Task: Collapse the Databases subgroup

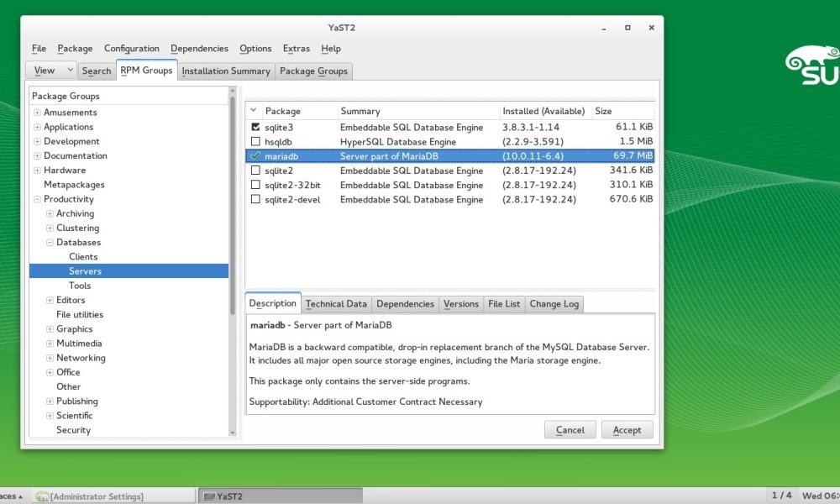Action: point(50,243)
